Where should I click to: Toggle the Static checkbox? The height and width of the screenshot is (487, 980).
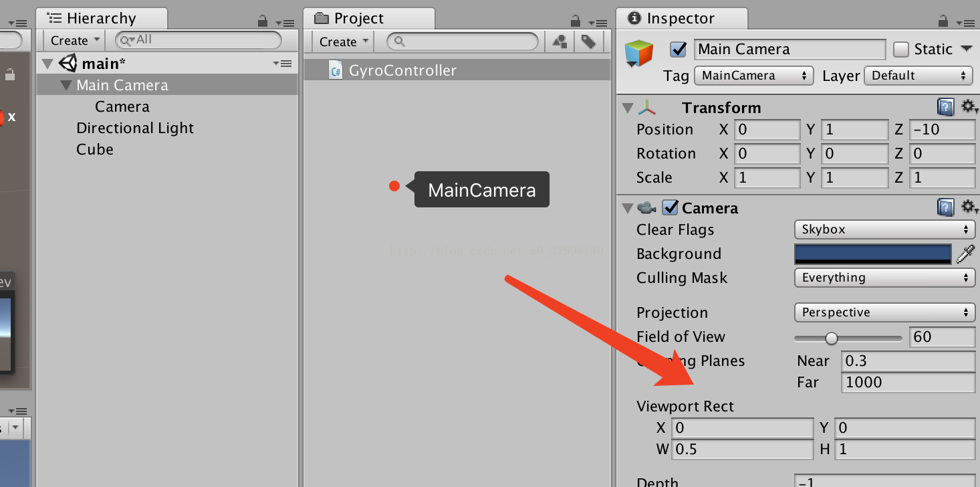click(x=901, y=50)
